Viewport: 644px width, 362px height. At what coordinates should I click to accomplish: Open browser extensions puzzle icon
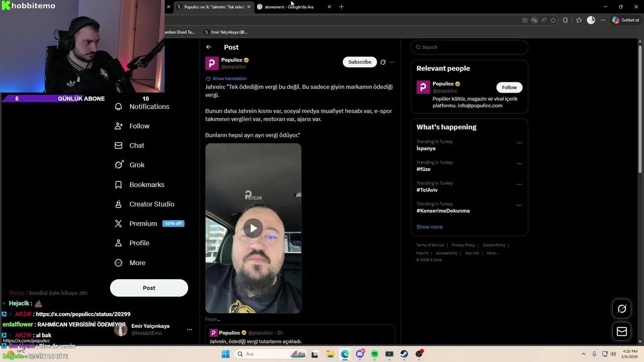(566, 20)
